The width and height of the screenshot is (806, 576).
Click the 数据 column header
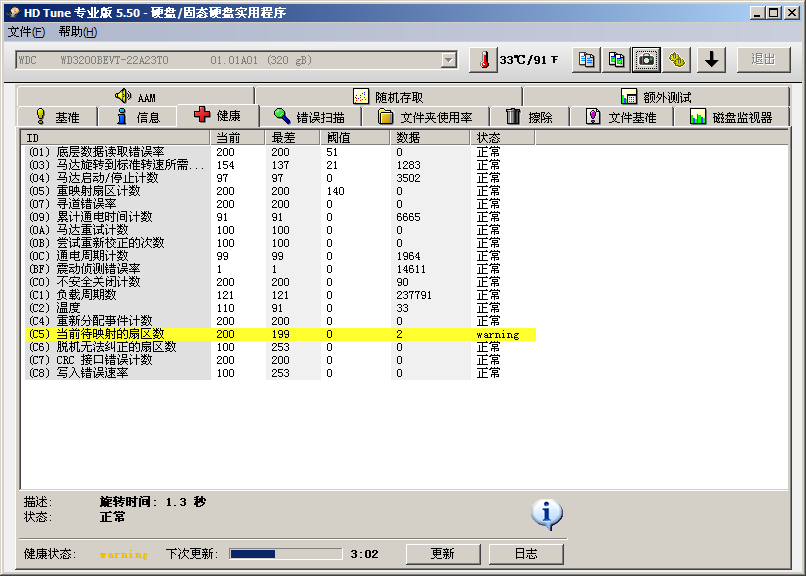coord(430,138)
